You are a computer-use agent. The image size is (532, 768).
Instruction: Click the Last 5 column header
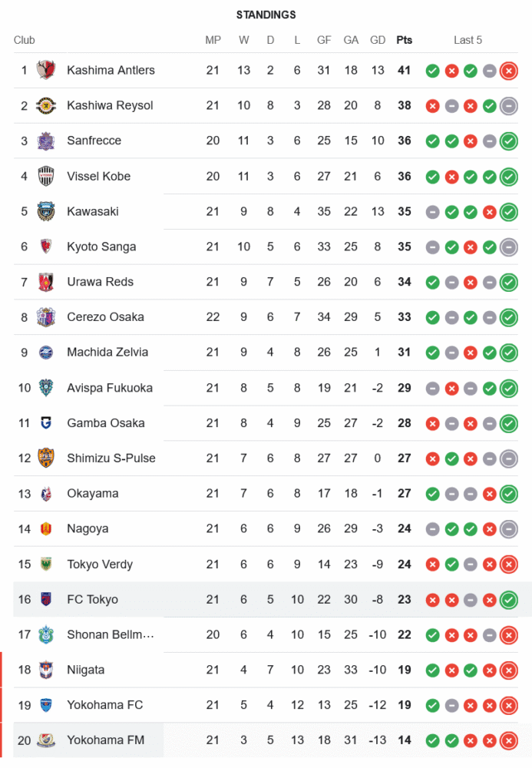point(468,40)
